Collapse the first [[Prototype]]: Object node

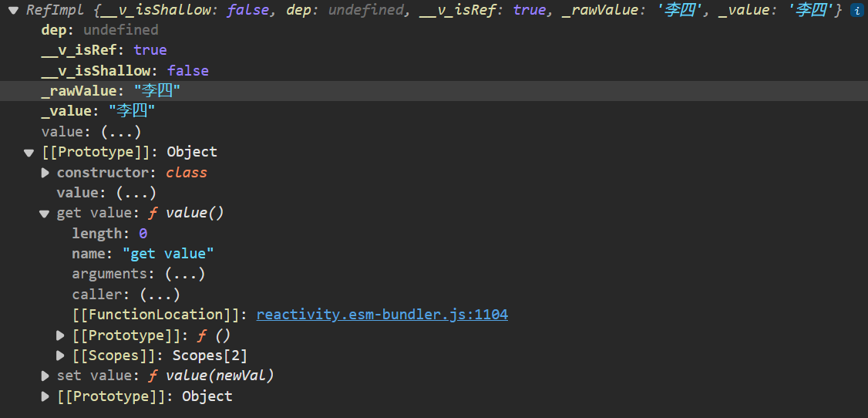point(29,152)
